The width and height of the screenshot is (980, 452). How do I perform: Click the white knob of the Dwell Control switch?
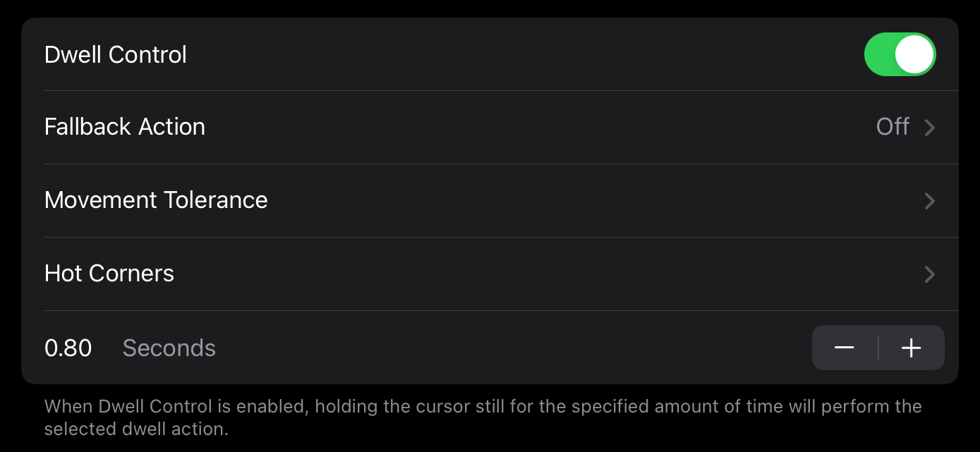tap(914, 54)
